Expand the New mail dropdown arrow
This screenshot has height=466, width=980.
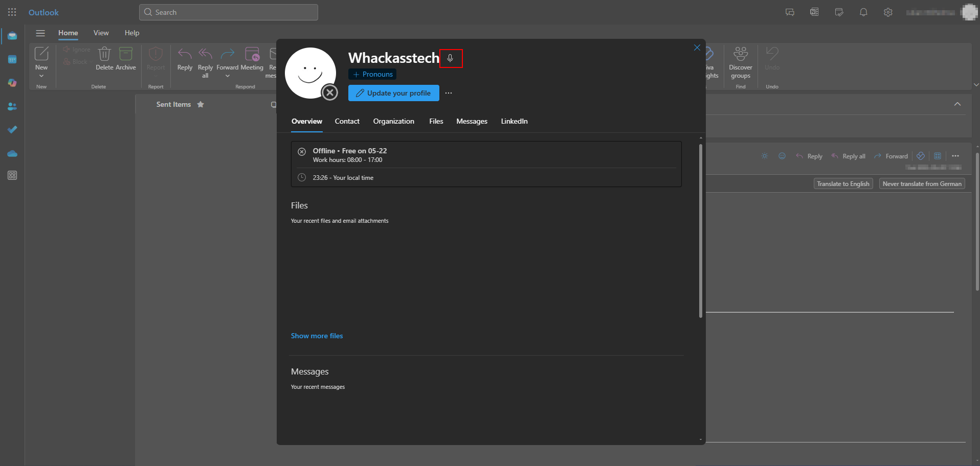pyautogui.click(x=41, y=76)
